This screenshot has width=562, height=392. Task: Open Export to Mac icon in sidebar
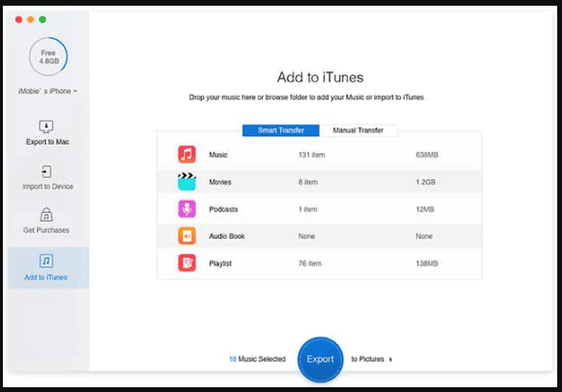(x=47, y=127)
